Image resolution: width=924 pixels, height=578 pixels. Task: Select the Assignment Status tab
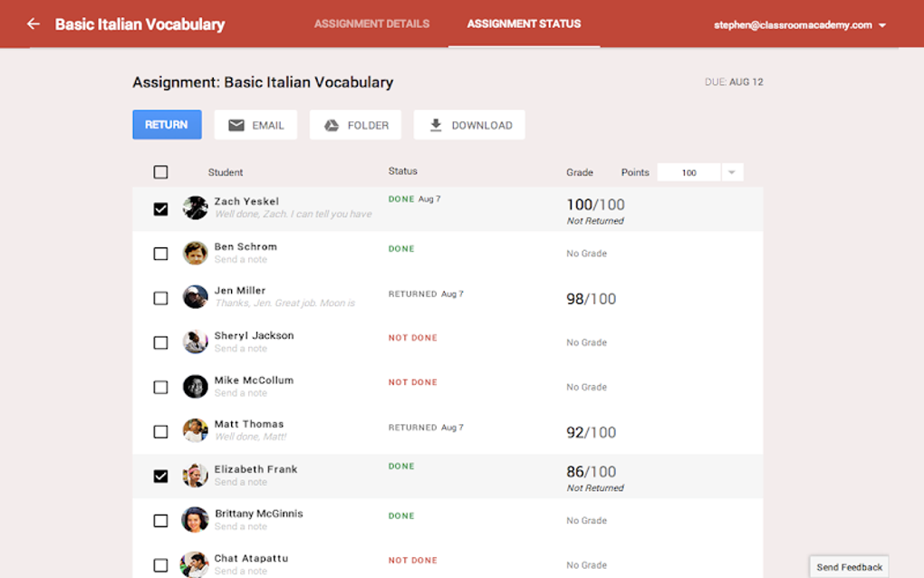(x=524, y=24)
